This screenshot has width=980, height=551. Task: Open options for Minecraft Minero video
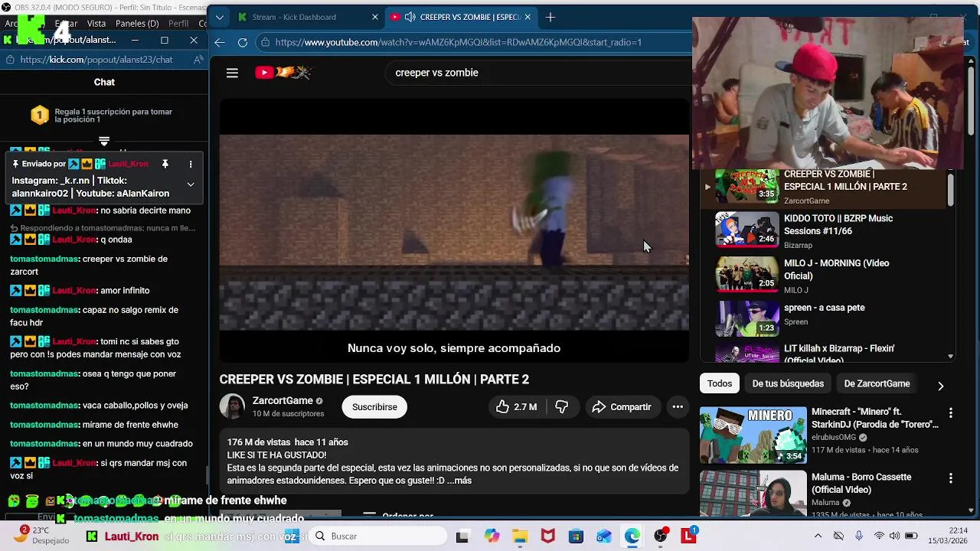coord(950,413)
